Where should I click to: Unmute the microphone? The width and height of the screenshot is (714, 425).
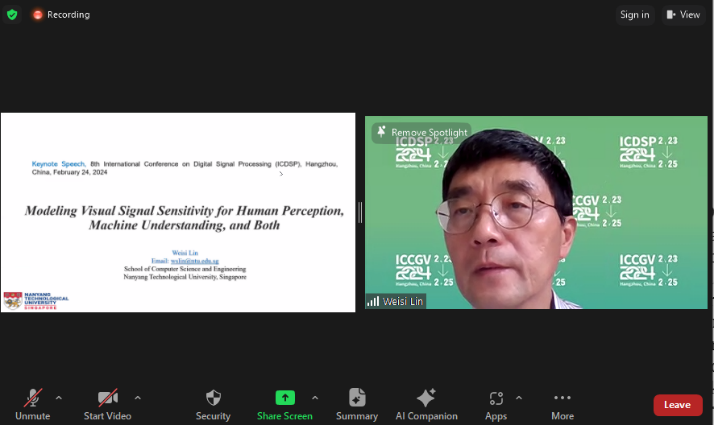32,398
